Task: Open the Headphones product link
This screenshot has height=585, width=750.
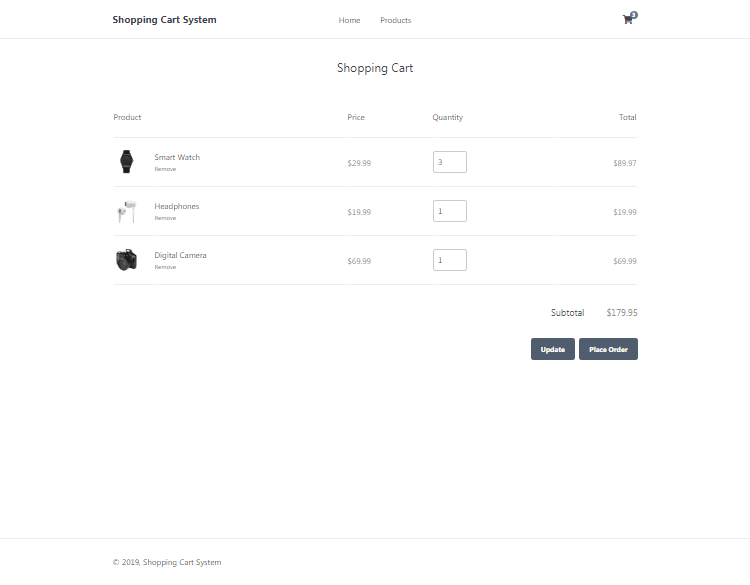Action: coord(177,206)
